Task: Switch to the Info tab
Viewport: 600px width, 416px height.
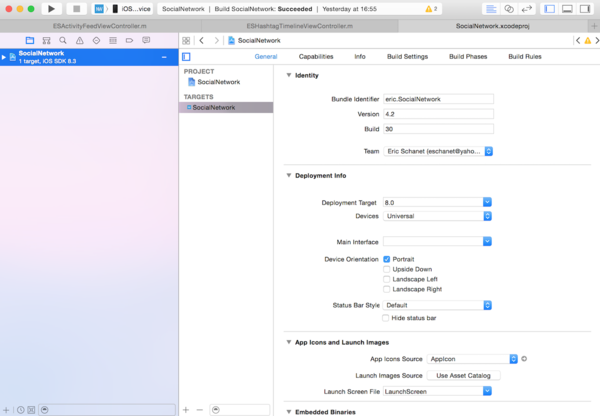Action: pos(360,57)
